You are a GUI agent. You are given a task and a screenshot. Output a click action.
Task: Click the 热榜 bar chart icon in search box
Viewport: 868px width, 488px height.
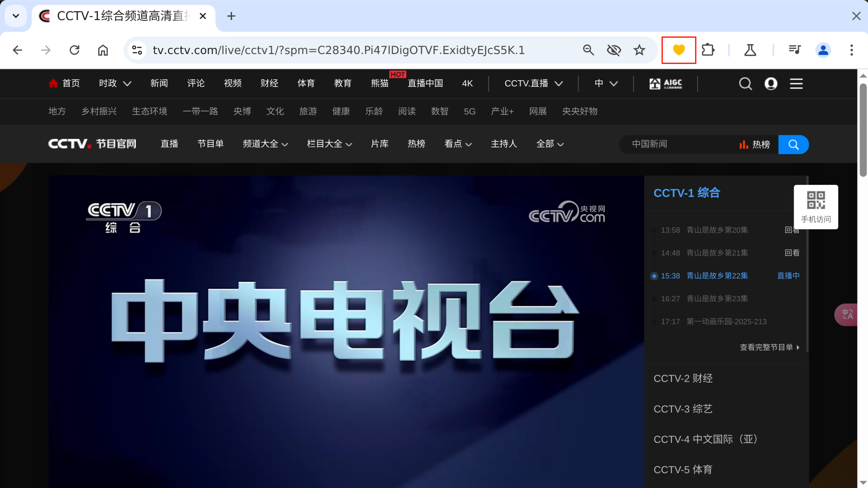tap(743, 144)
